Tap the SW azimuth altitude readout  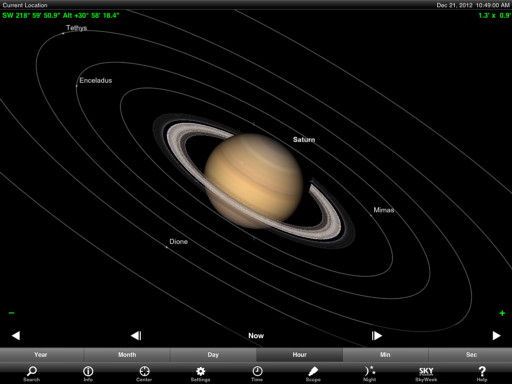pos(61,15)
